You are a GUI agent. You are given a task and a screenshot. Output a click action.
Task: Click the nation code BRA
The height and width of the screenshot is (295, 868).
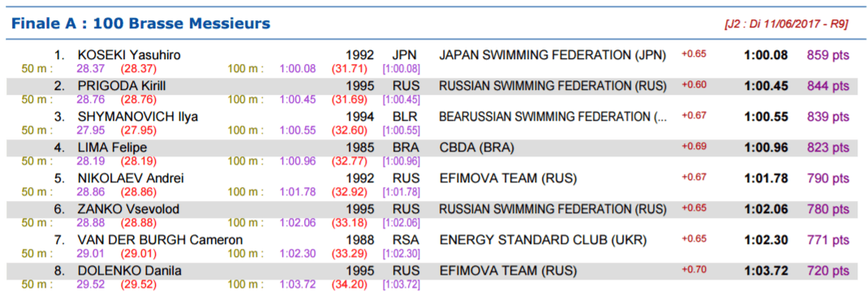point(405,147)
